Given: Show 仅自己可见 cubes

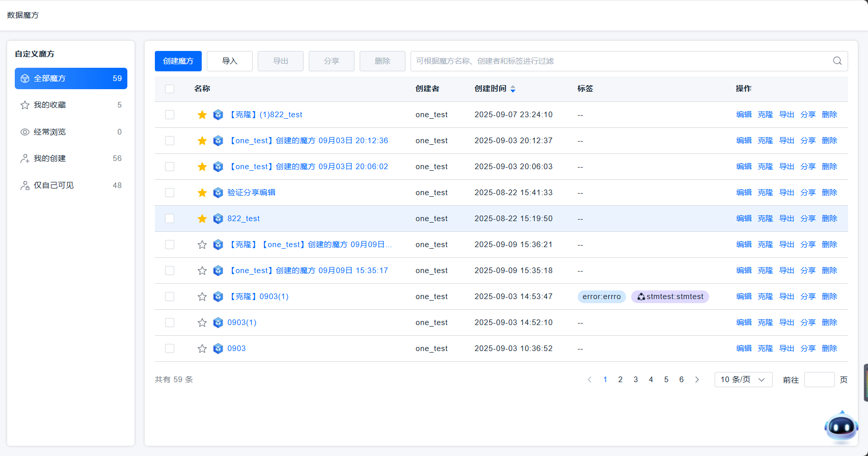Looking at the screenshot, I should pos(53,185).
